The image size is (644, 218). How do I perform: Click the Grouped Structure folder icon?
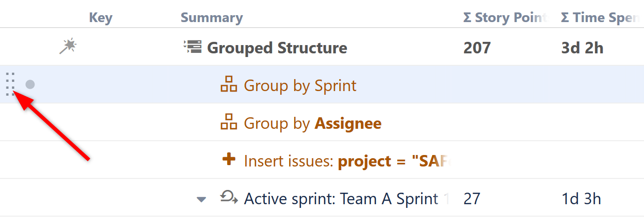(192, 47)
